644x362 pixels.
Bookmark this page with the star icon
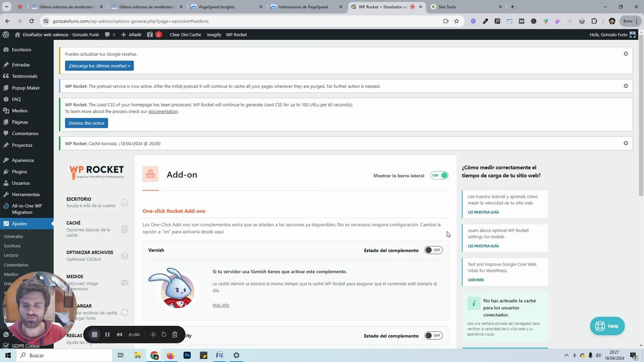click(x=456, y=21)
